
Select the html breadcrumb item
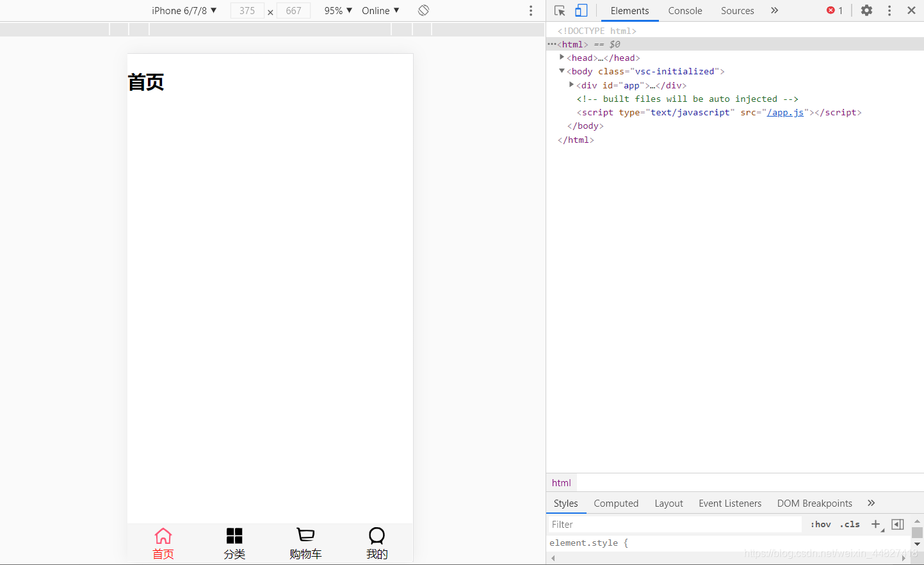click(562, 483)
